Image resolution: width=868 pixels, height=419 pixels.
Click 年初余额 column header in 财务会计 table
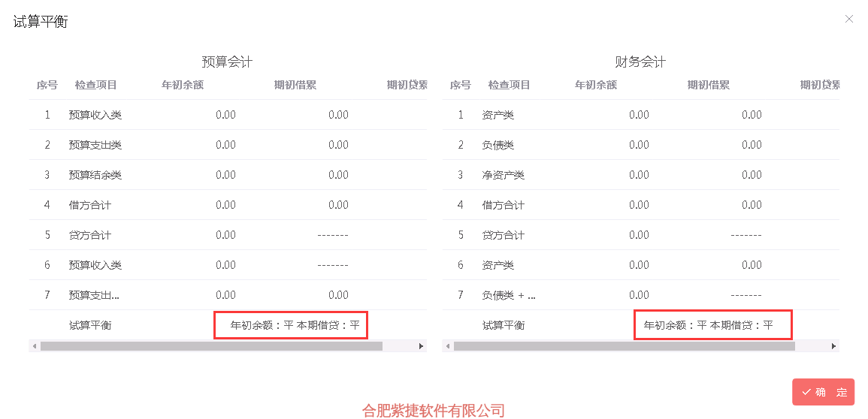[x=596, y=85]
